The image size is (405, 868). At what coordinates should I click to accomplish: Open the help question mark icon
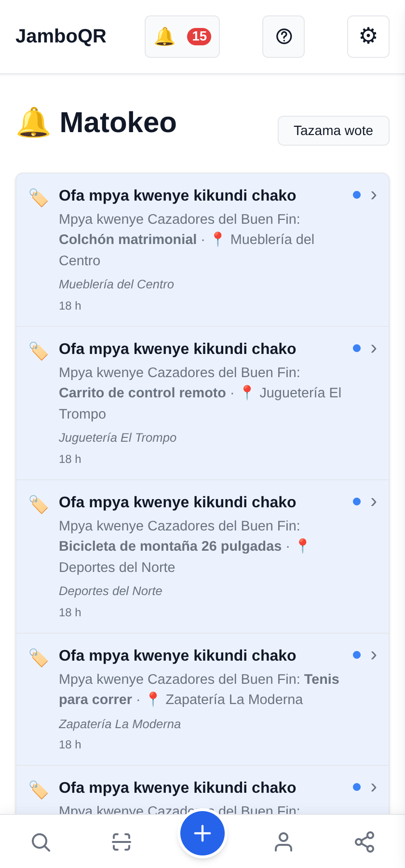283,37
